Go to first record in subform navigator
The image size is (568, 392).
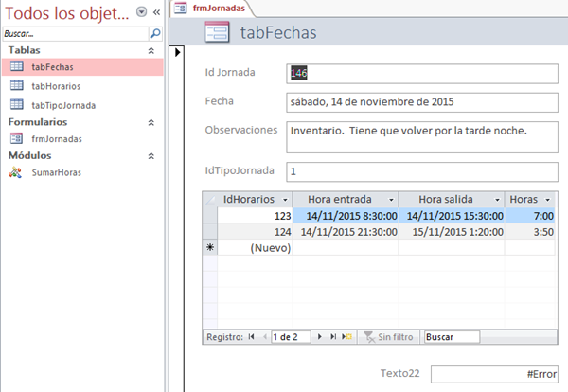tap(252, 336)
